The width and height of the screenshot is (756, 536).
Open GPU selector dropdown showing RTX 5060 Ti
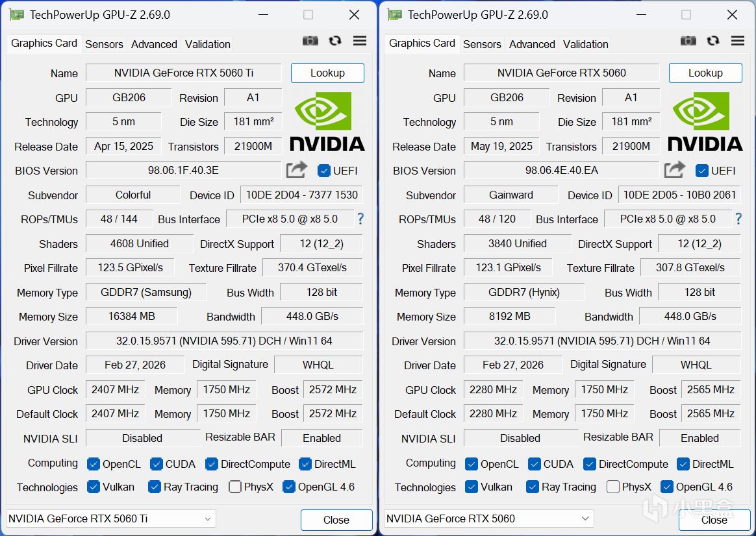pyautogui.click(x=111, y=518)
